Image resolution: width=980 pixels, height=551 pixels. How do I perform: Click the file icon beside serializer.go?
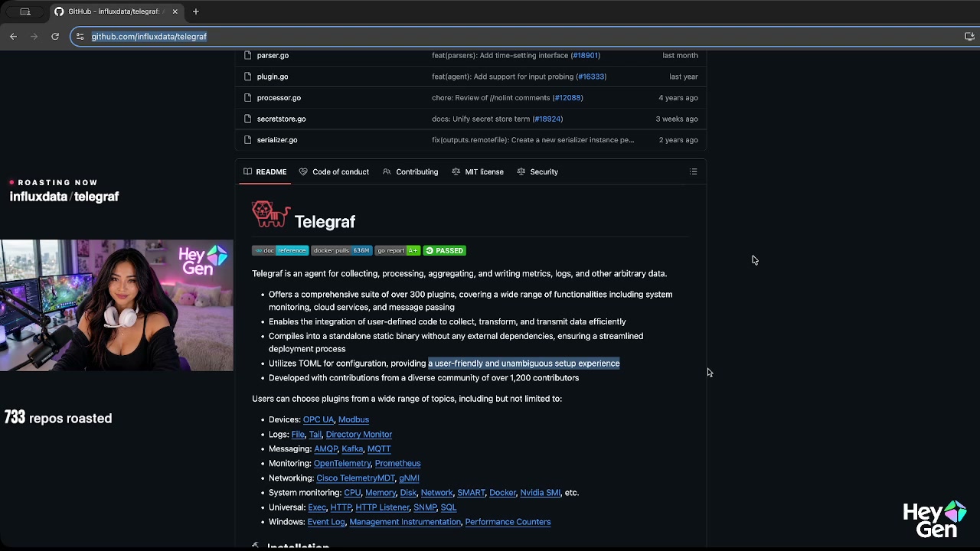point(247,140)
